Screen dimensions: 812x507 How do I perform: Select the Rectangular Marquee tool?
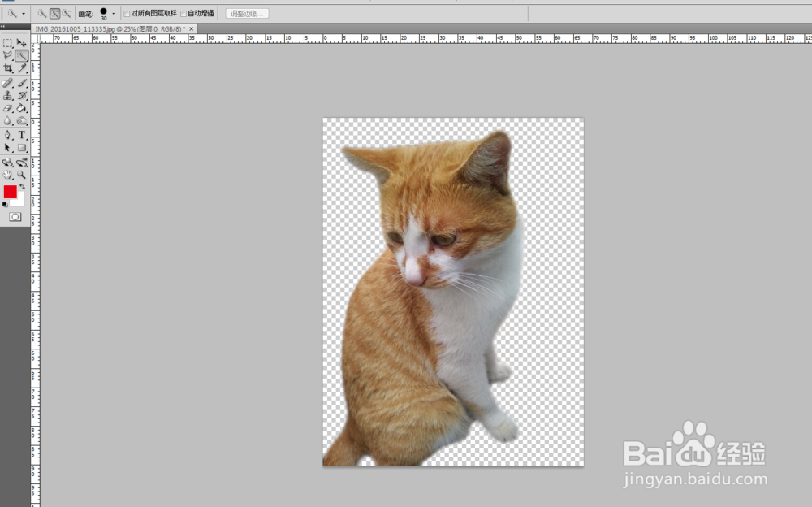tap(8, 43)
